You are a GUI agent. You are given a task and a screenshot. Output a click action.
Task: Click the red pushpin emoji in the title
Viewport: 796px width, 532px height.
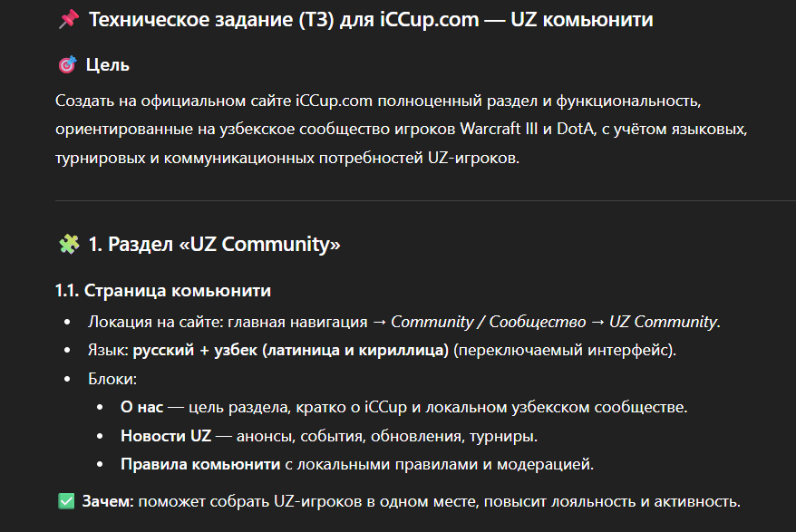coord(67,19)
